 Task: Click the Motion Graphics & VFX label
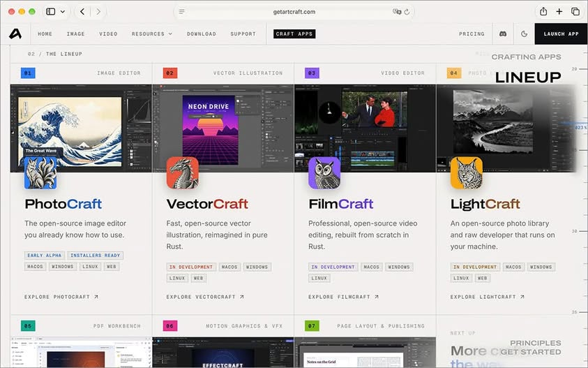pos(244,326)
